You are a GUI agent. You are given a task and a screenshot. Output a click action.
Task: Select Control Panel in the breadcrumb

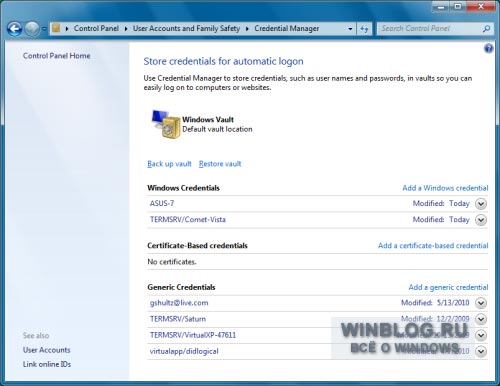click(96, 29)
